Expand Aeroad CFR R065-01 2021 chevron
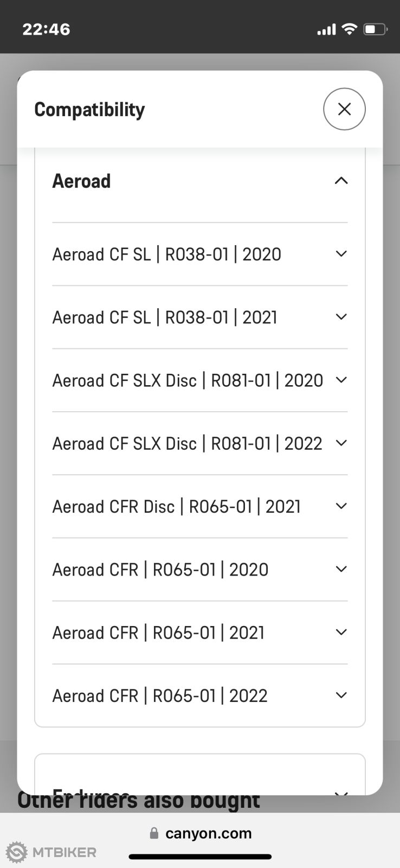 click(341, 632)
